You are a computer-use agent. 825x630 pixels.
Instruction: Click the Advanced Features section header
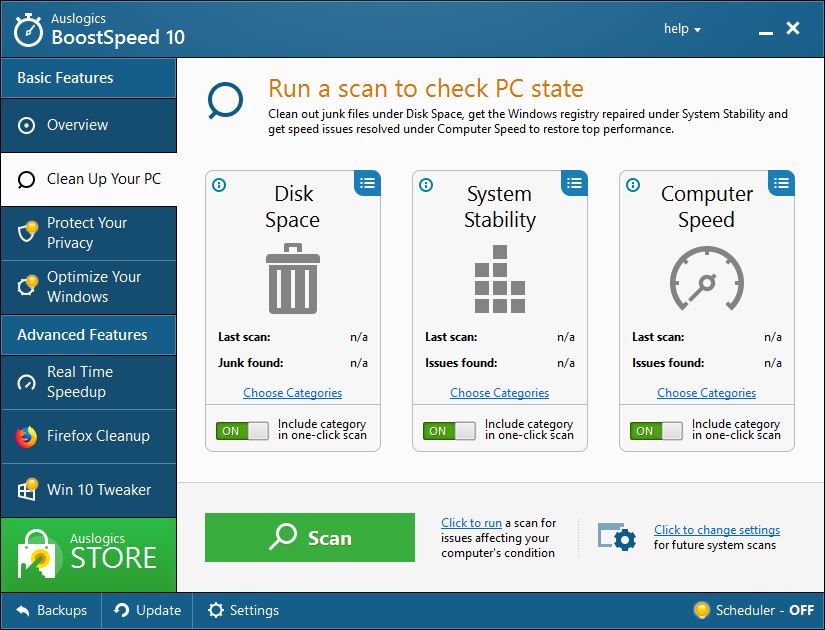click(x=88, y=335)
